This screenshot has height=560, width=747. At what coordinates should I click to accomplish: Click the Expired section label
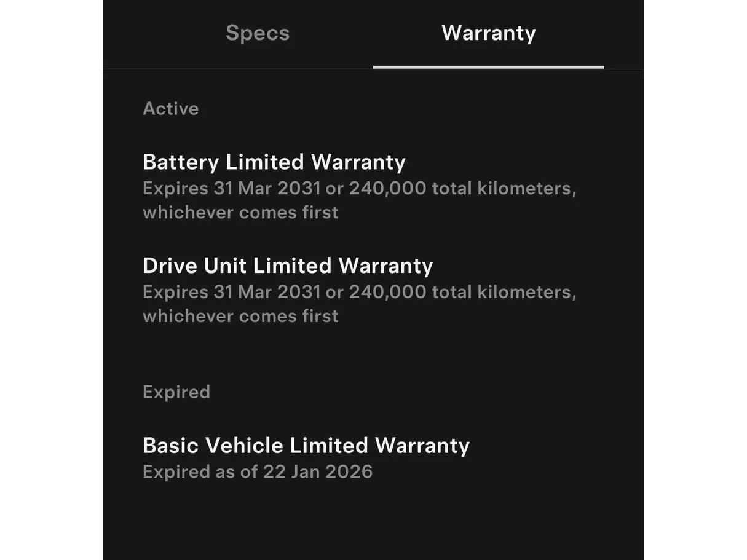(176, 392)
